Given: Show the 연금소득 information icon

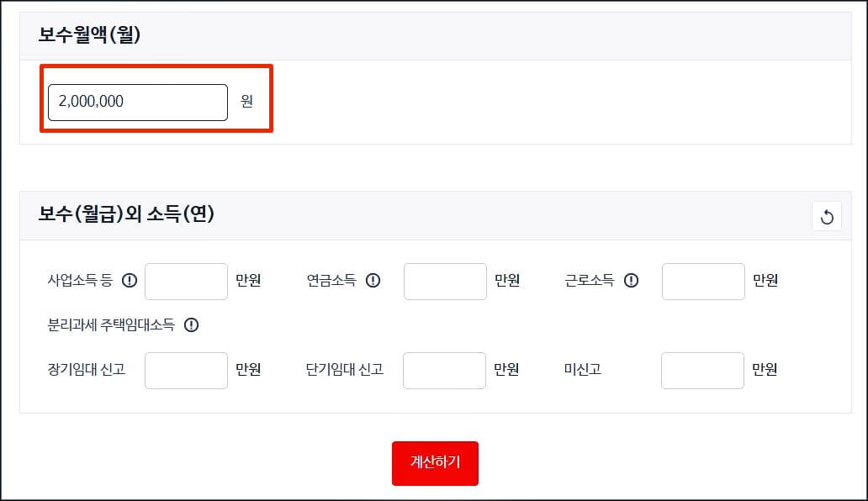Looking at the screenshot, I should (x=373, y=282).
